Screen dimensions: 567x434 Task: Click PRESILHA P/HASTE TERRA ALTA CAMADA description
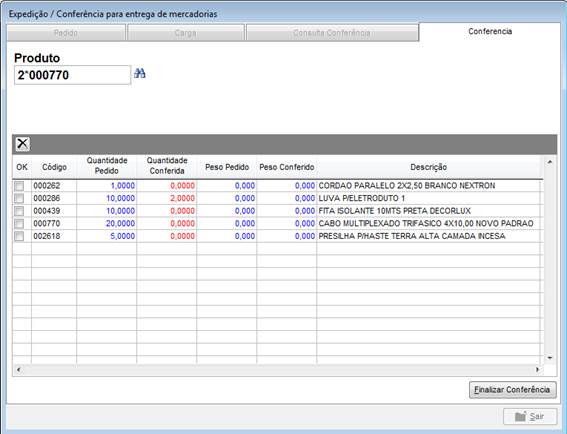click(x=412, y=237)
